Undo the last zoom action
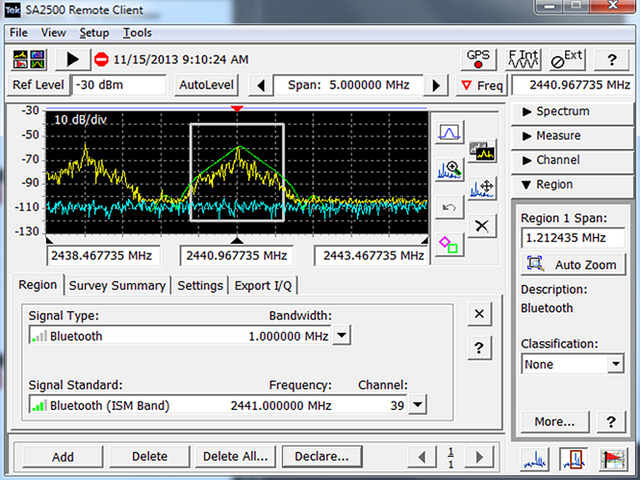The width and height of the screenshot is (640, 480). 449,207
